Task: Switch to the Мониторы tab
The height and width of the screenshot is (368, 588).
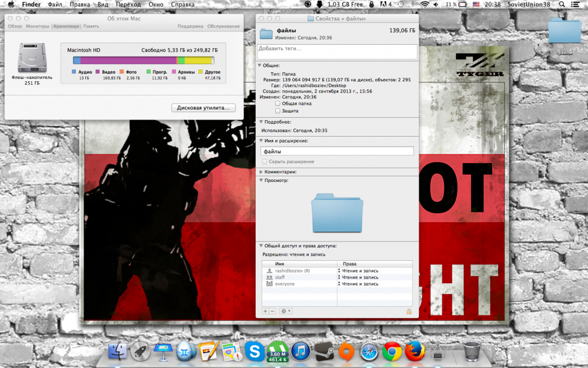Action: tap(38, 26)
